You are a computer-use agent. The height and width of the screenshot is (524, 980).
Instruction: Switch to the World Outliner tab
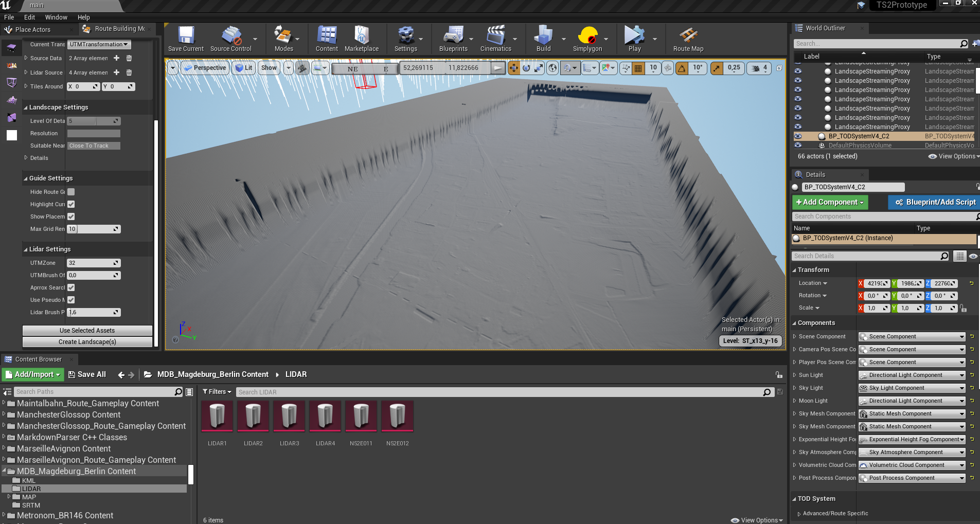[x=825, y=28]
